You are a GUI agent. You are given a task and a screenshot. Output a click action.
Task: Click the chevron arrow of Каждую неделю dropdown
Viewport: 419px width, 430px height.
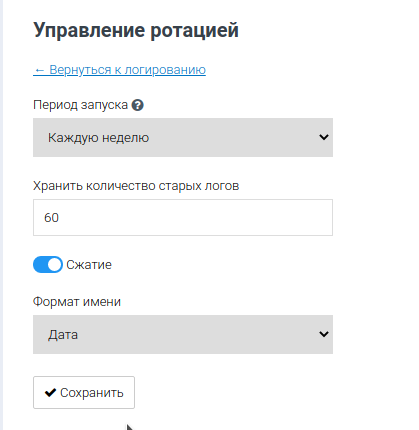pos(324,137)
